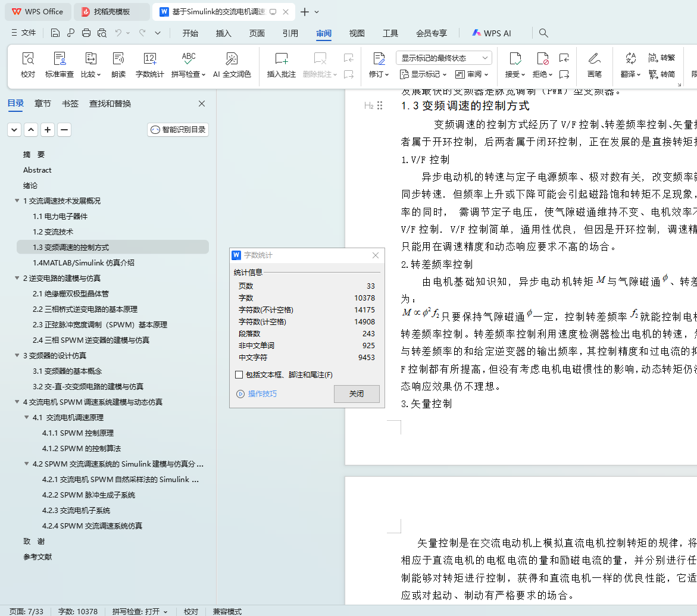697x616 pixels.
Task: Open the 审阅 reviewing pane dropdown
Action: pyautogui.click(x=471, y=74)
